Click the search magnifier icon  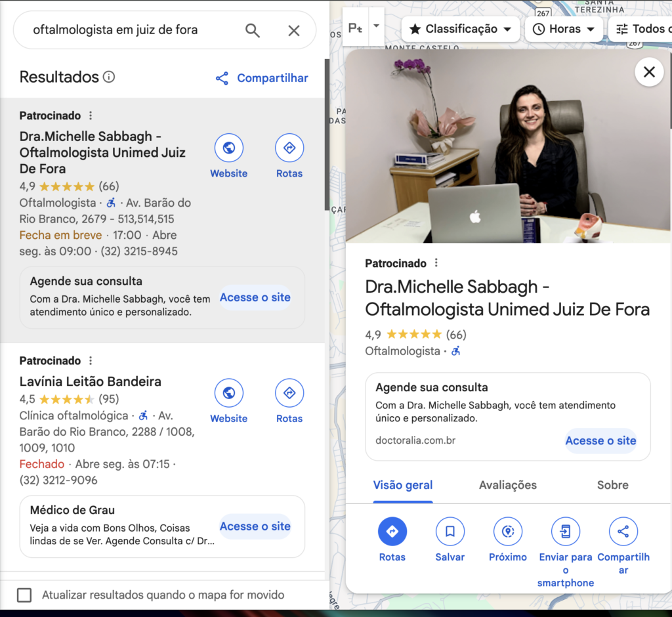[253, 30]
